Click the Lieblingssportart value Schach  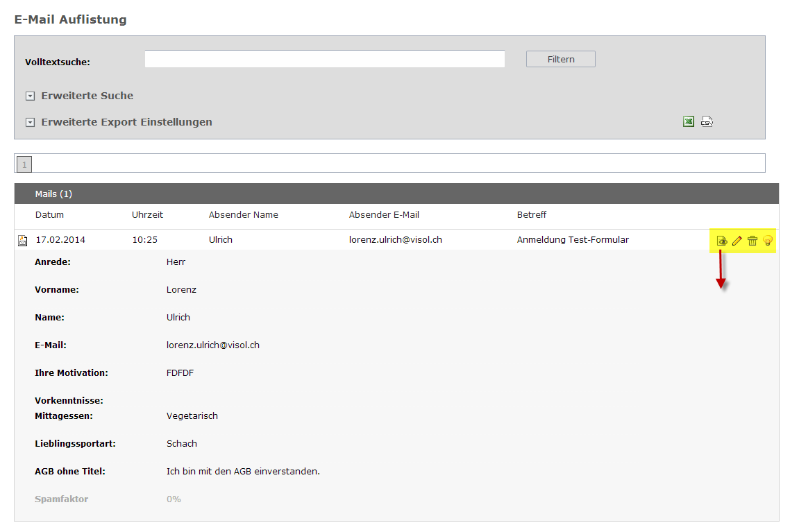[x=182, y=443]
